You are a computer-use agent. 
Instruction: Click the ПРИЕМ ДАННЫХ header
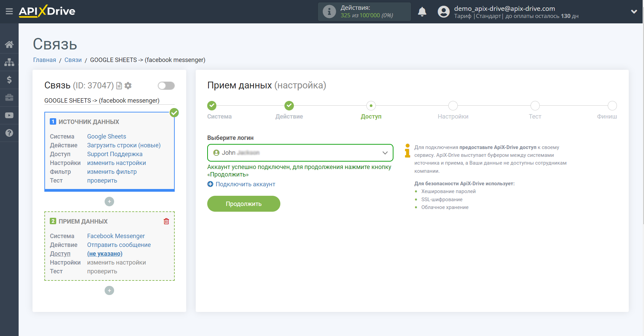tap(83, 221)
